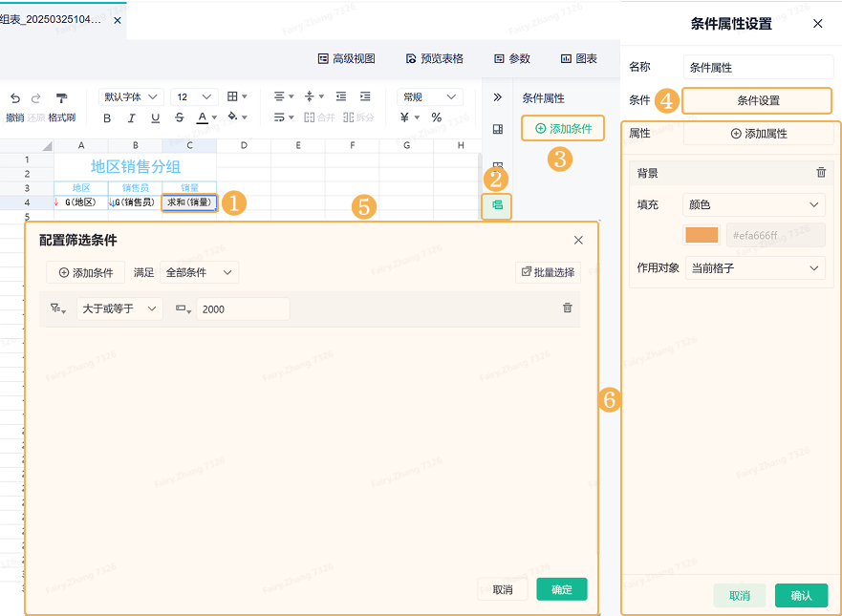Open 预览表格
842x616 pixels.
(435, 59)
